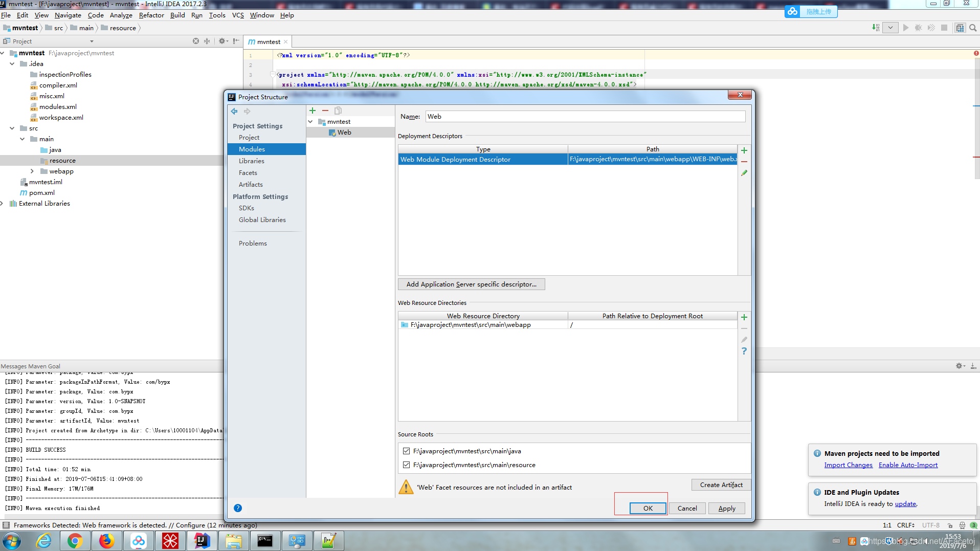
Task: Click the Build project icon in toolbar
Action: point(876,28)
